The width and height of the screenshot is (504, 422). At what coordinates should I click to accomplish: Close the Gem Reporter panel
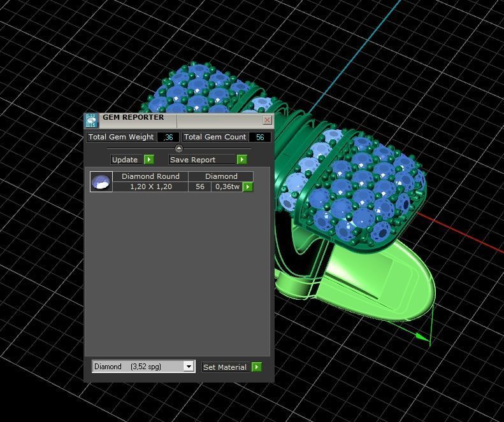[267, 120]
